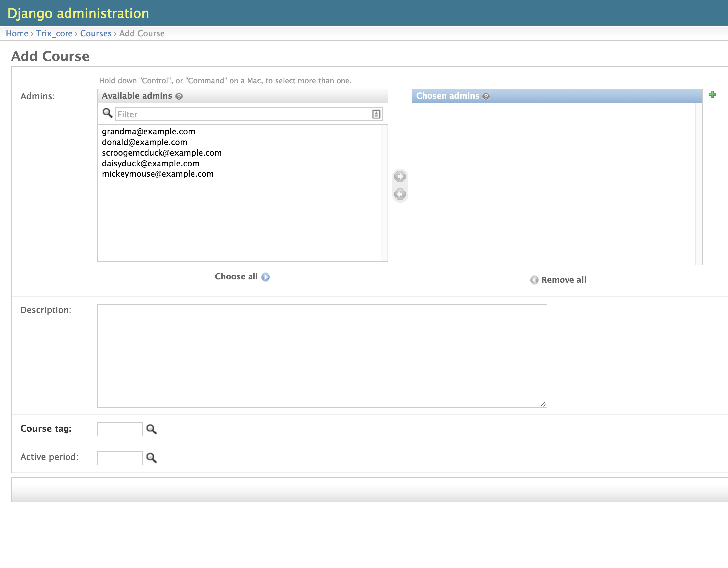
Task: Click the choose selected admin right arrow
Action: pos(400,177)
